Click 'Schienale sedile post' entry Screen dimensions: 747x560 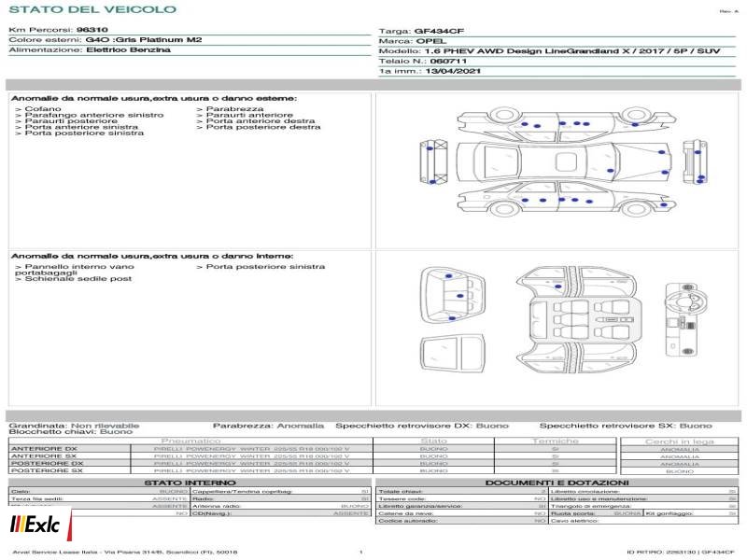(74, 278)
